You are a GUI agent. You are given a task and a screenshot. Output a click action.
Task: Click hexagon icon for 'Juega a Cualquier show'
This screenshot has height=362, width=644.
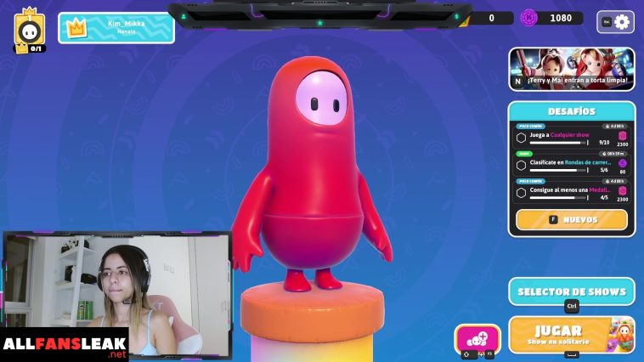tap(521, 138)
